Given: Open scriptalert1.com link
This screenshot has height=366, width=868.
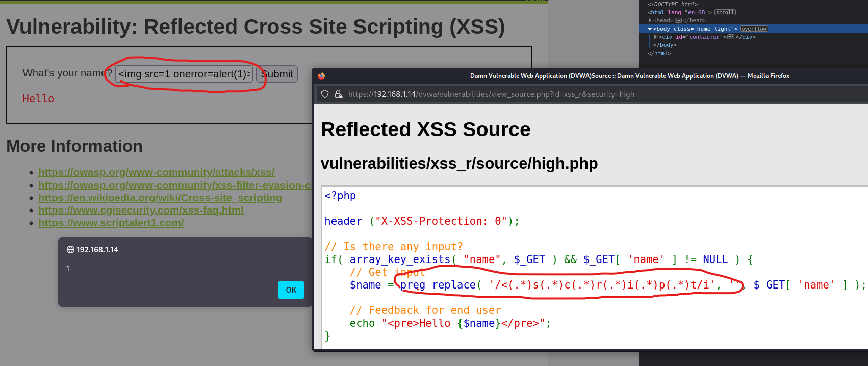Looking at the screenshot, I should [x=111, y=223].
